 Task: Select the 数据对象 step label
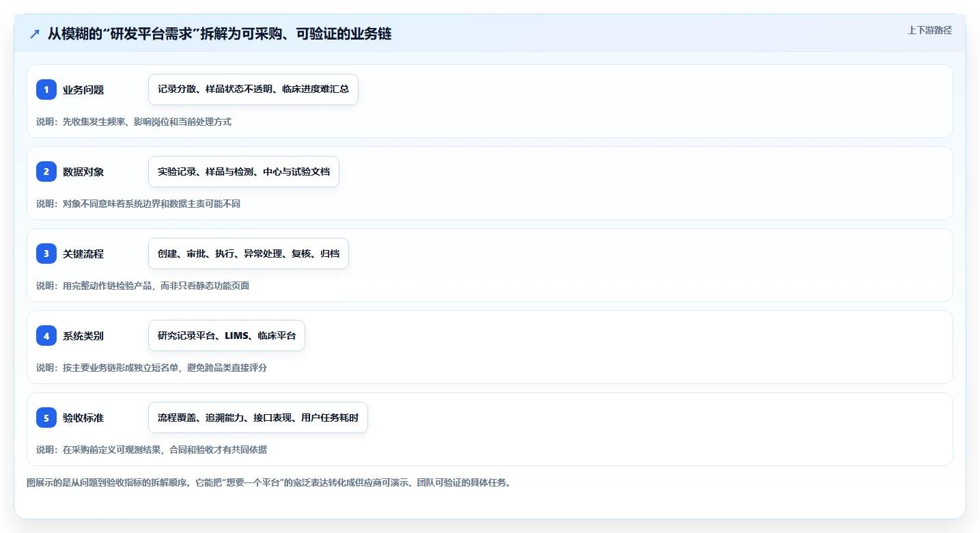[x=83, y=172]
